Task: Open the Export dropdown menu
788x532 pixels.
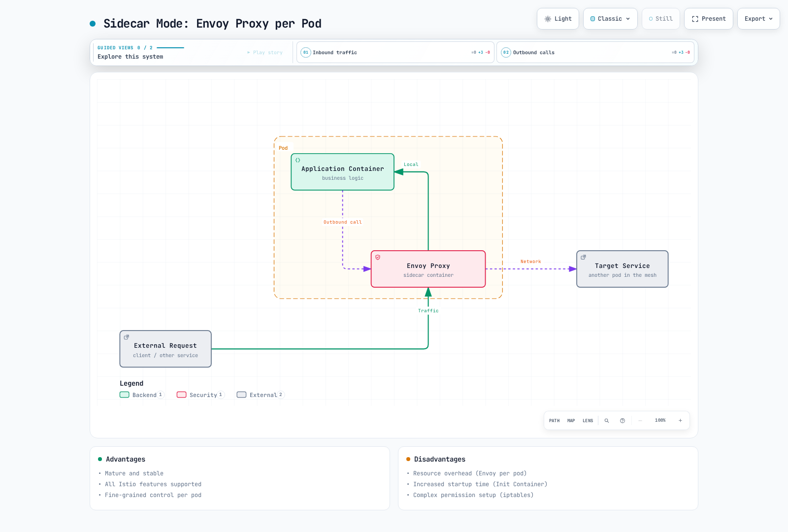Action: pos(758,19)
